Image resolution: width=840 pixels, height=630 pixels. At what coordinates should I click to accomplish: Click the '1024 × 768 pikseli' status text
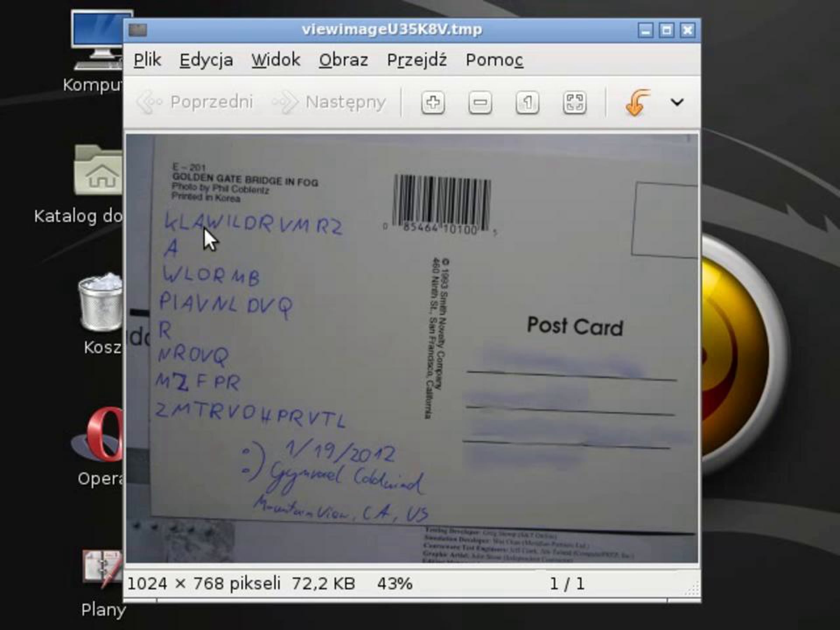tap(204, 583)
